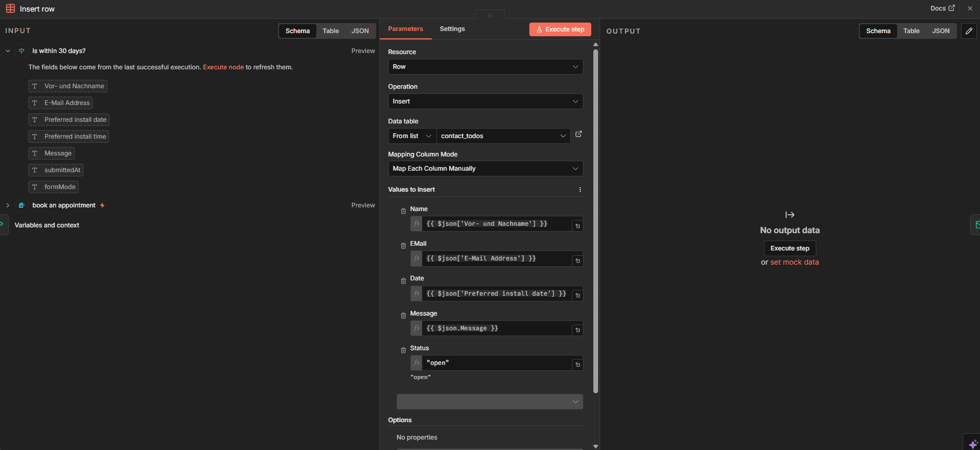Delete the Name column mapping via trash icon
The height and width of the screenshot is (450, 980).
click(x=403, y=211)
